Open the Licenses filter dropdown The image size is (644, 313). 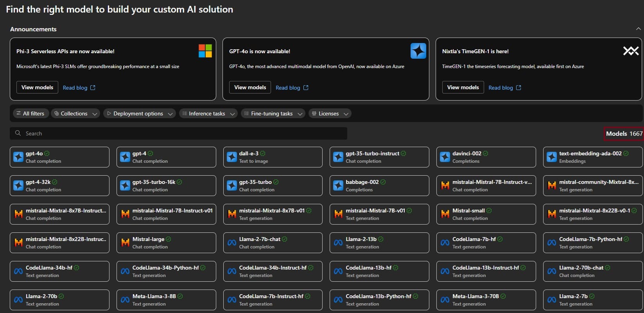[x=330, y=113]
